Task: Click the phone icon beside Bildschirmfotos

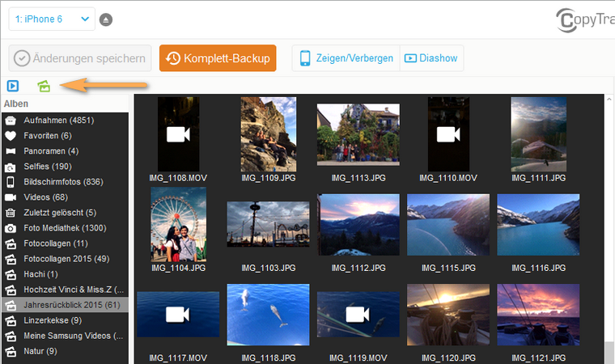Action: 11,182
